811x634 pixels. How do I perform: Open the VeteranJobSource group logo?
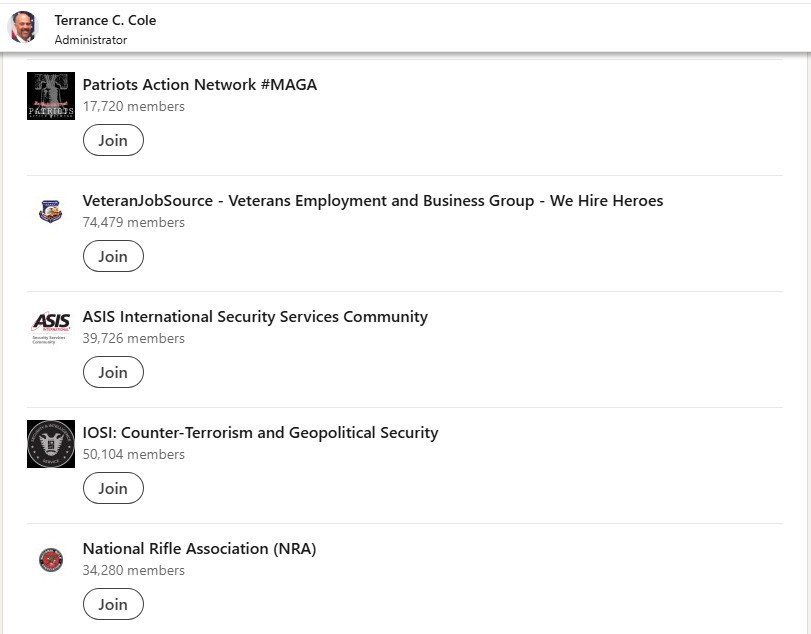point(51,212)
